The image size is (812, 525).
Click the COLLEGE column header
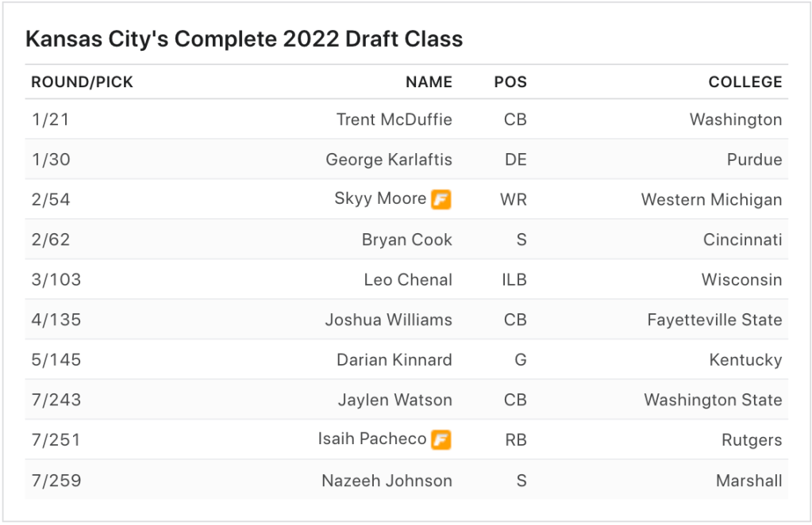(745, 82)
